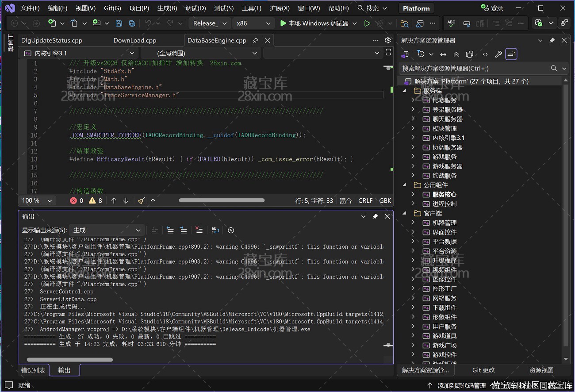
Task: Switch to the DownLoad.cpp tab
Action: point(135,40)
